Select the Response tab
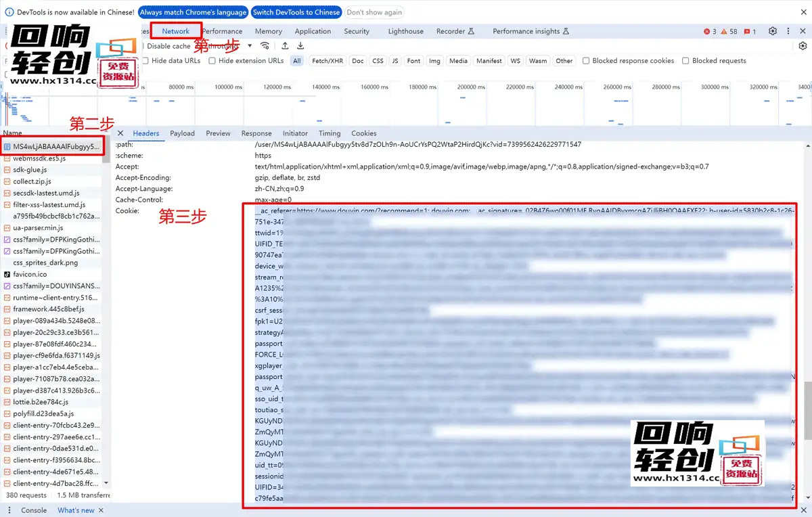Viewport: 812px width, 517px height. coord(256,133)
